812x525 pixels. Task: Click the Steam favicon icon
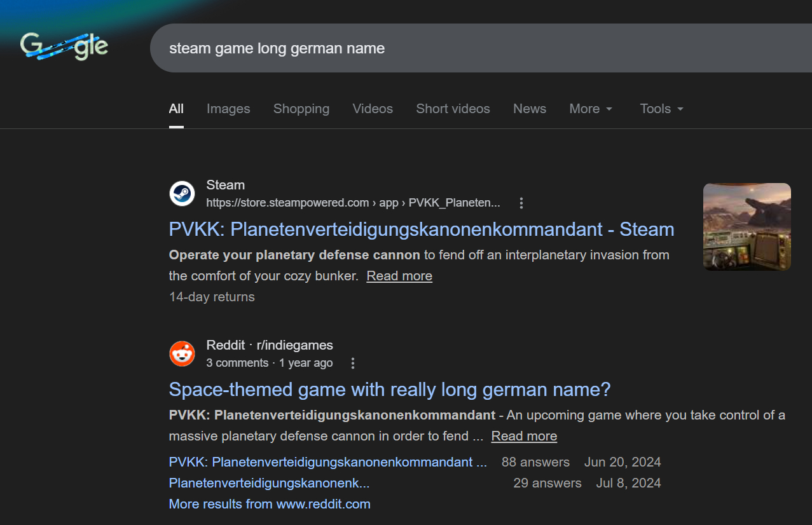[182, 193]
